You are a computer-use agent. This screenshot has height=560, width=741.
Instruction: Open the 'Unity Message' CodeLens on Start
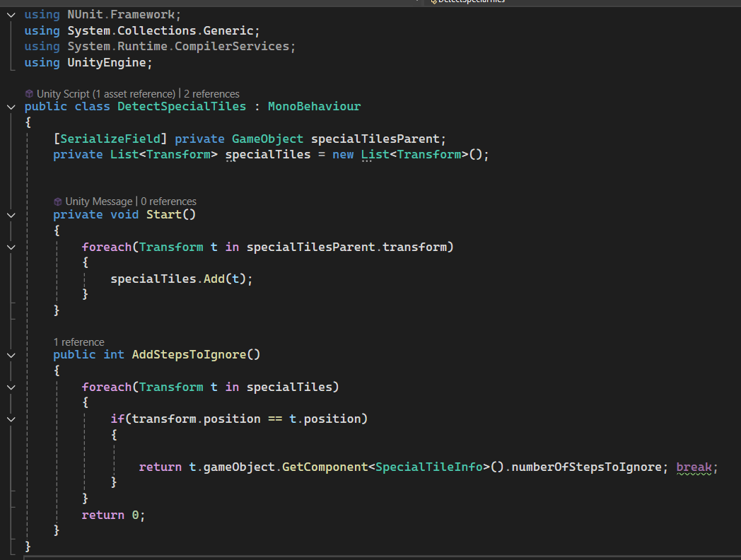tap(99, 202)
